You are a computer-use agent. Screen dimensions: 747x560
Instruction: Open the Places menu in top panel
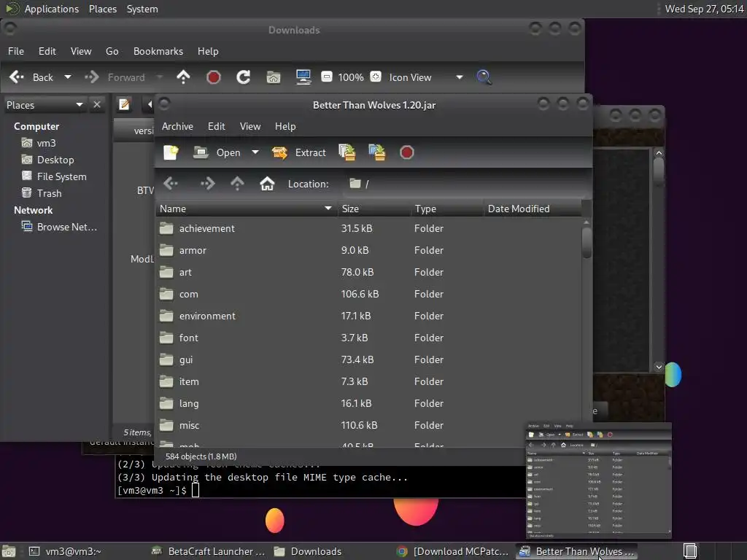coord(103,9)
